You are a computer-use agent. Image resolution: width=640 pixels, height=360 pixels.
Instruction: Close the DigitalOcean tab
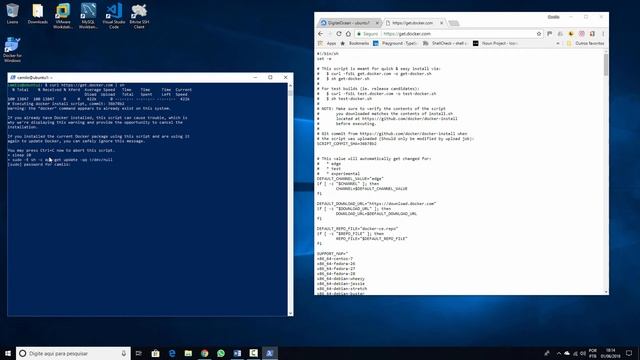[377, 23]
